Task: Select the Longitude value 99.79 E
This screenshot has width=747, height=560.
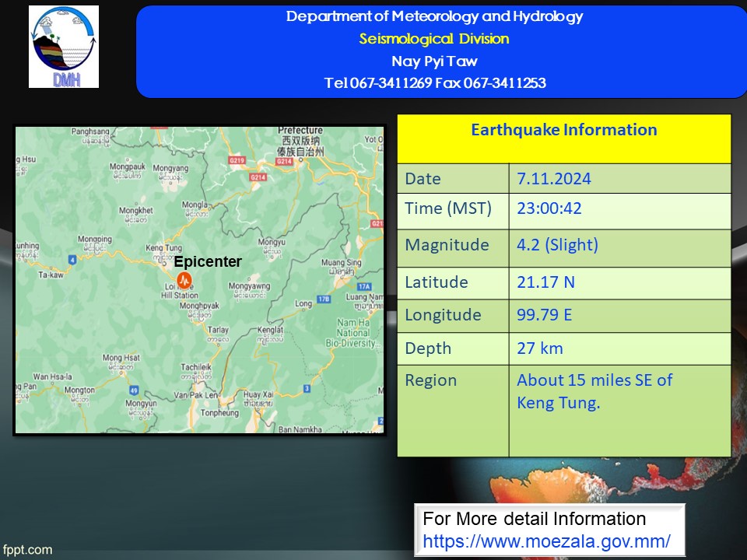Action: (x=544, y=315)
